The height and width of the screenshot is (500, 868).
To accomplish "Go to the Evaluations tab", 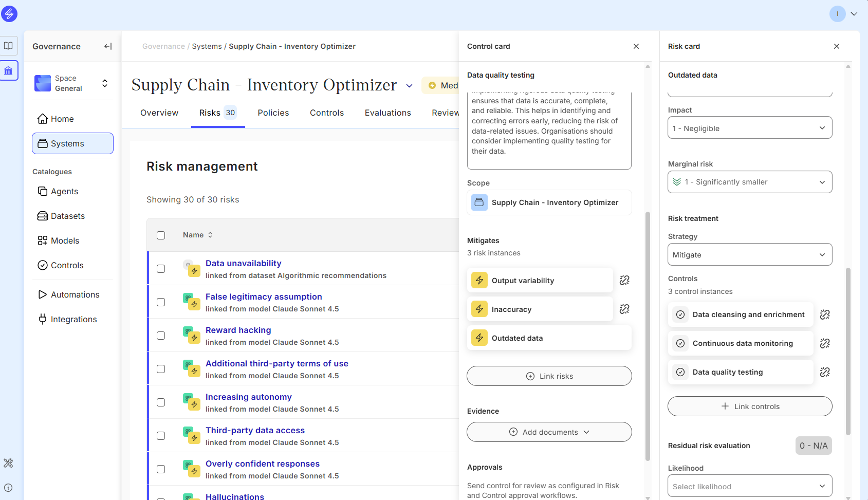I will pyautogui.click(x=387, y=113).
